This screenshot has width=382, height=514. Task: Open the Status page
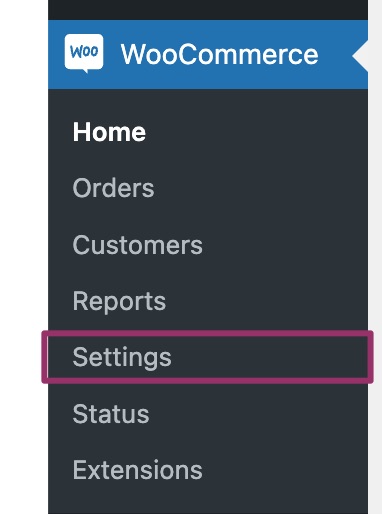[111, 414]
